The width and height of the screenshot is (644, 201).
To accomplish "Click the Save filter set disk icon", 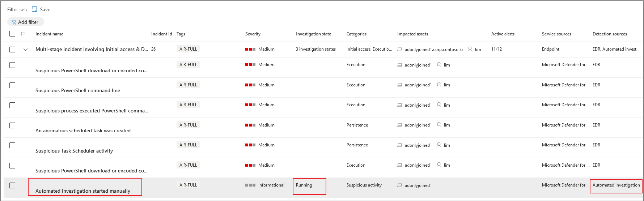I will (34, 9).
